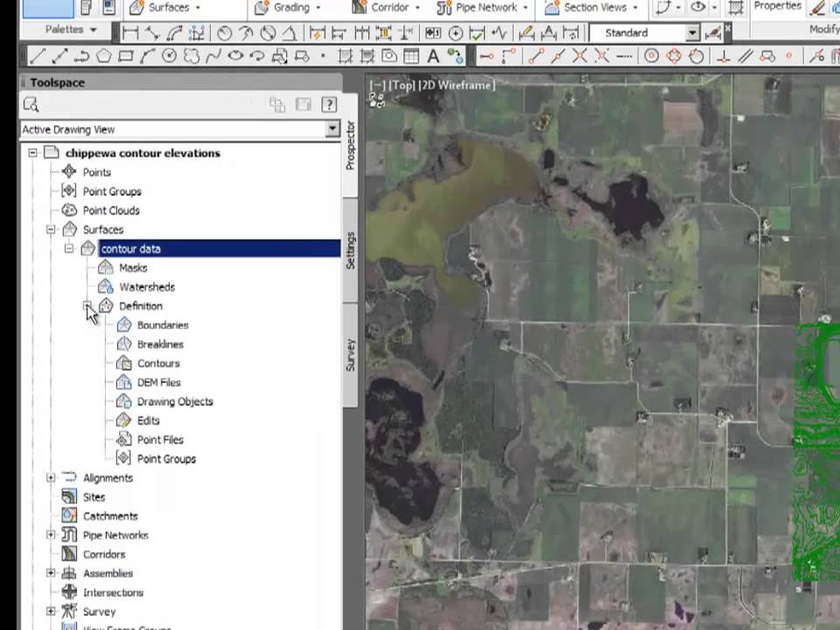Image resolution: width=840 pixels, height=630 pixels.
Task: Switch to the Settings tab
Action: (350, 250)
